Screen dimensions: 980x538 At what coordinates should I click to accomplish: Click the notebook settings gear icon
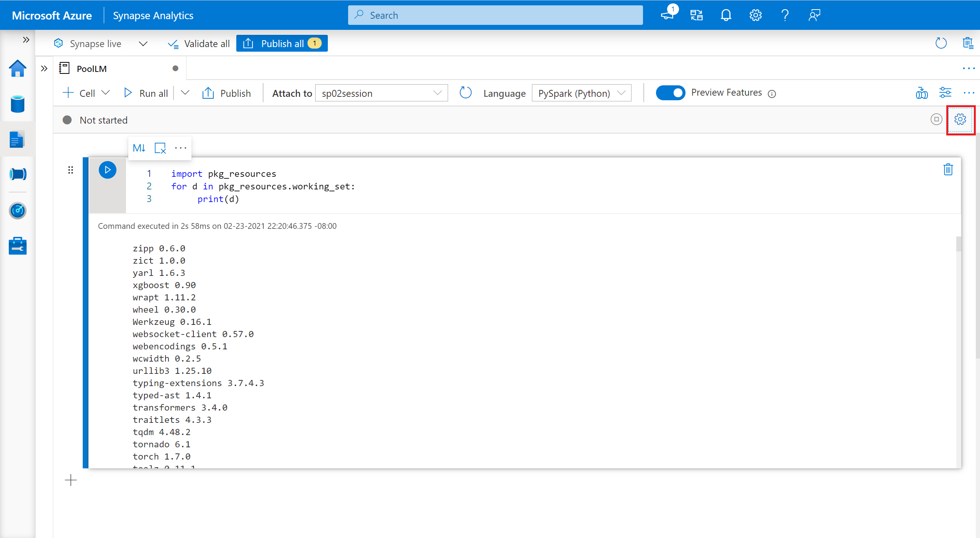pyautogui.click(x=961, y=119)
